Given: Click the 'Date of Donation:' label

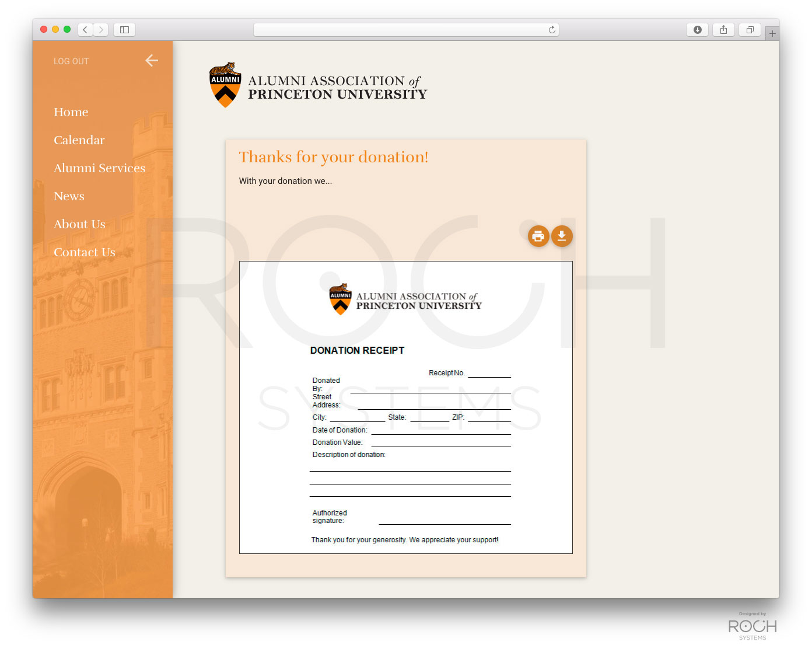Looking at the screenshot, I should click(340, 430).
